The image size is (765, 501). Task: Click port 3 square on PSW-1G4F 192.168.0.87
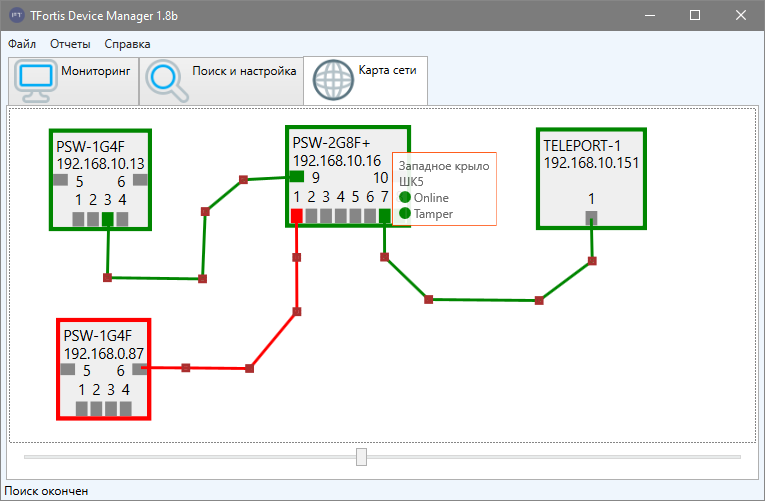111,409
